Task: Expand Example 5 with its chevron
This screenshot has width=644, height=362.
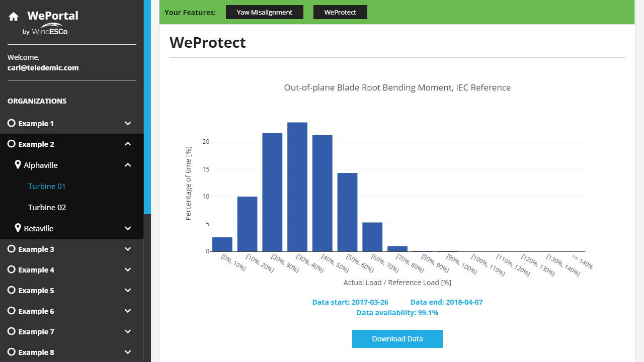Action: click(128, 290)
